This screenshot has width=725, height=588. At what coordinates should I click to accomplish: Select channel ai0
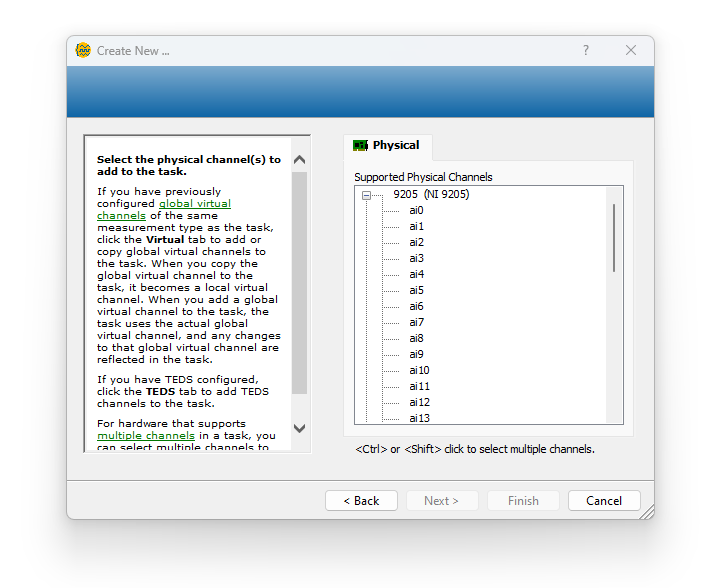click(416, 211)
